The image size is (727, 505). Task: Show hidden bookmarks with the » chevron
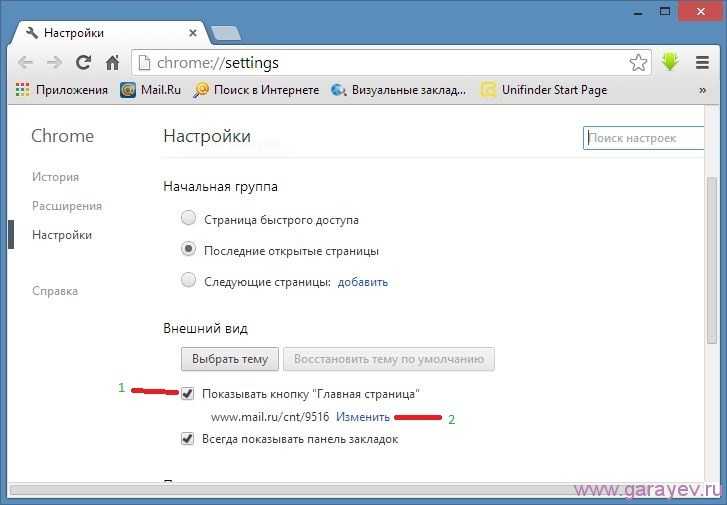click(x=702, y=90)
